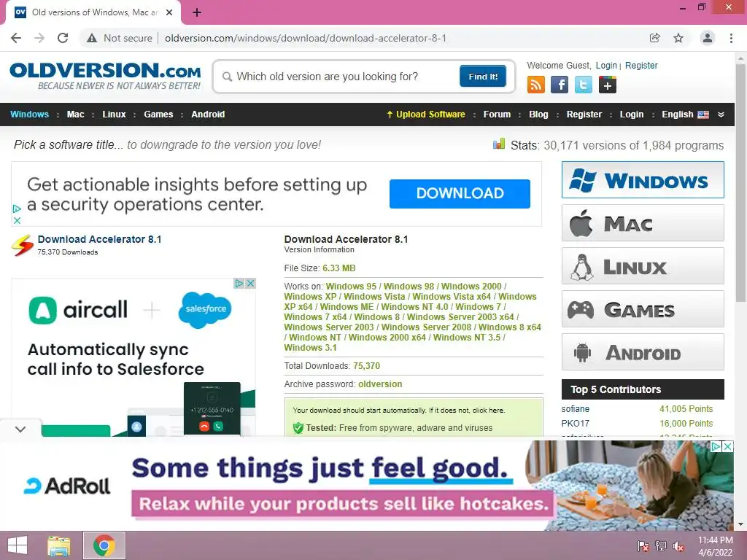747x560 pixels.
Task: Open Blog in navigation bar
Action: point(538,114)
